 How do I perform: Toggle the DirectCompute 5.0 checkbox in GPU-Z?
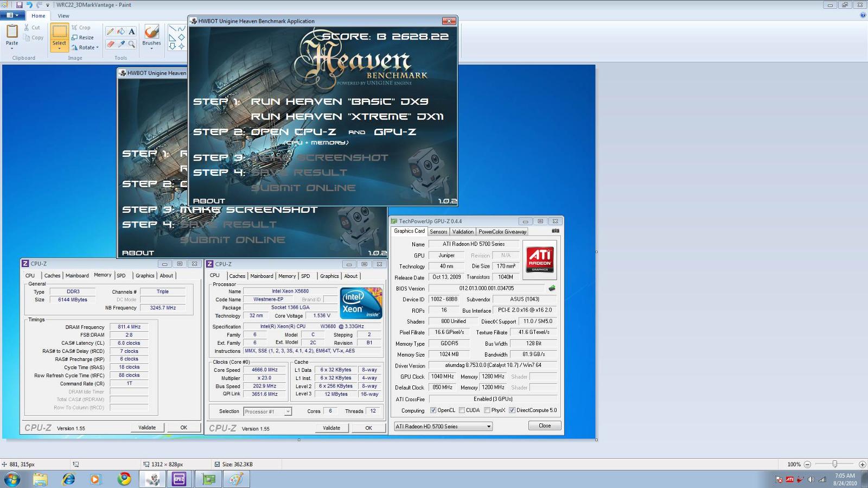[512, 410]
